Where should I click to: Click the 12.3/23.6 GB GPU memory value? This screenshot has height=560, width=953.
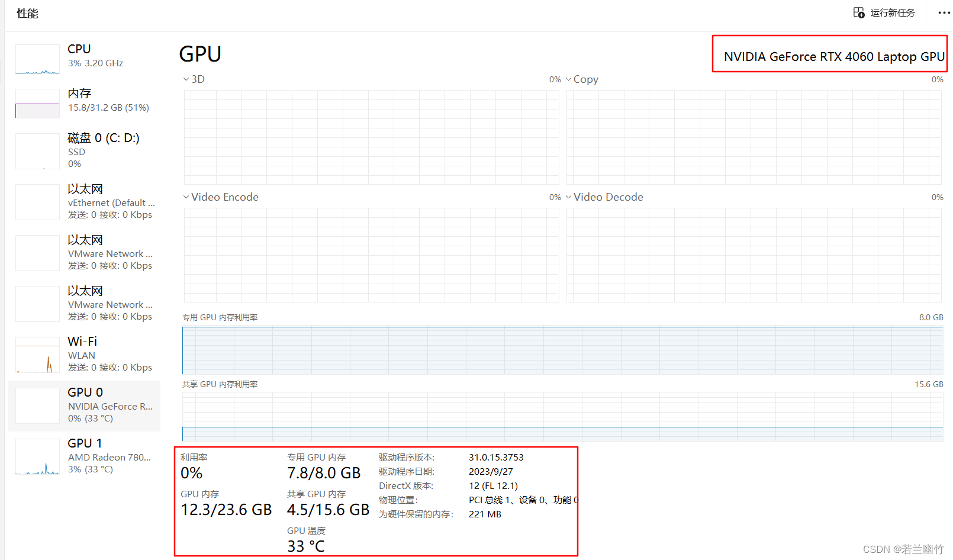(x=226, y=510)
